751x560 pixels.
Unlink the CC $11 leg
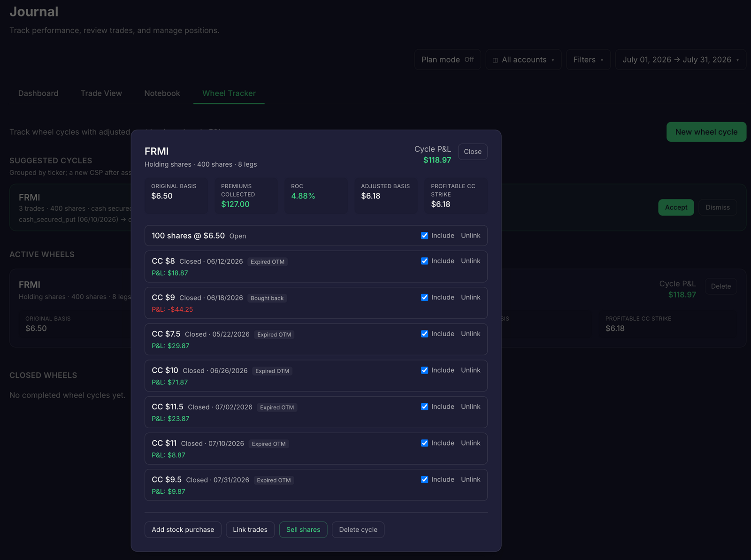point(471,443)
